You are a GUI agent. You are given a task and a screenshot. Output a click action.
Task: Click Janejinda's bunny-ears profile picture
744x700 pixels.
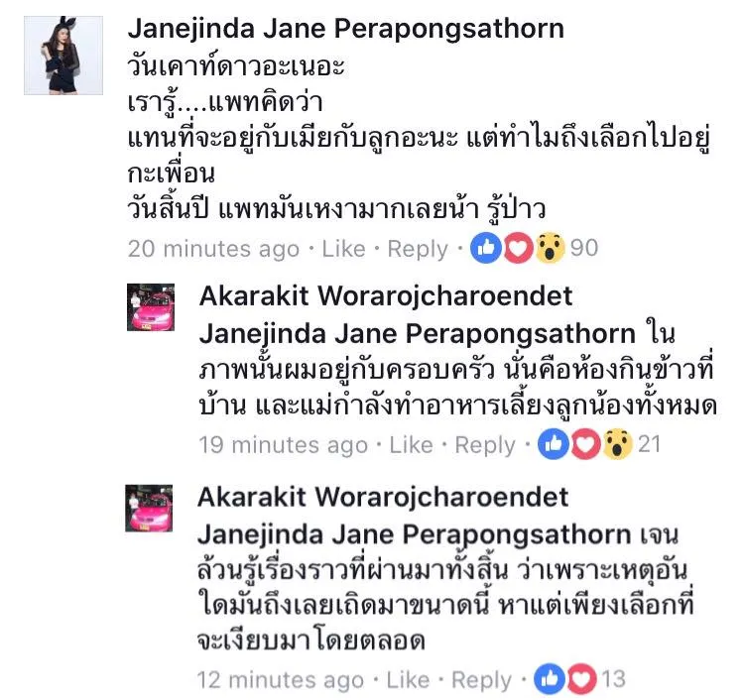tap(63, 56)
